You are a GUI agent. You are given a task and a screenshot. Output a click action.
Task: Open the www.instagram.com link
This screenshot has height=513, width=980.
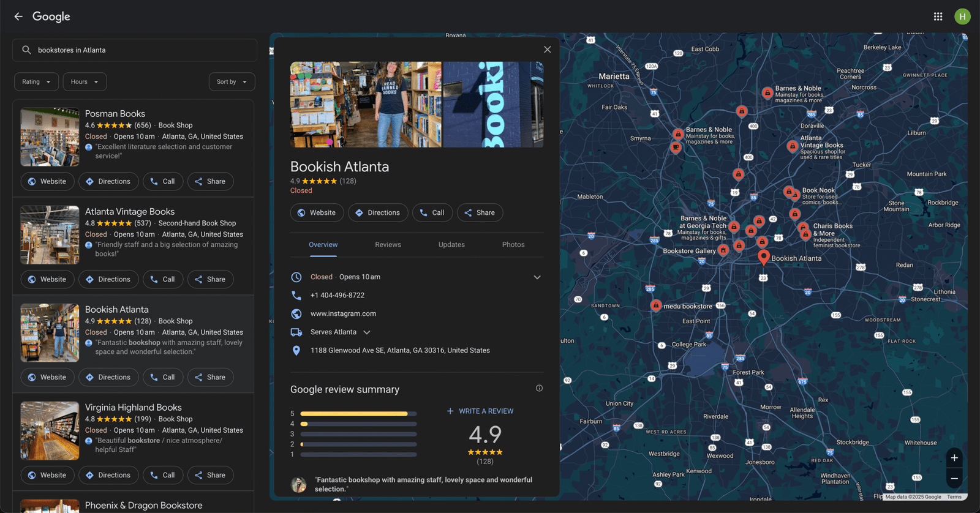tap(343, 313)
